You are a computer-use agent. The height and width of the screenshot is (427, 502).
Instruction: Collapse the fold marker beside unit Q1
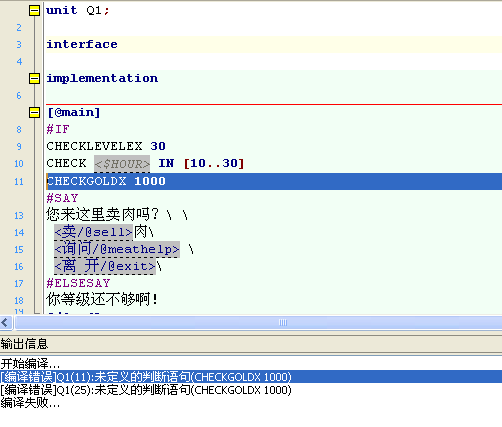coord(34,11)
